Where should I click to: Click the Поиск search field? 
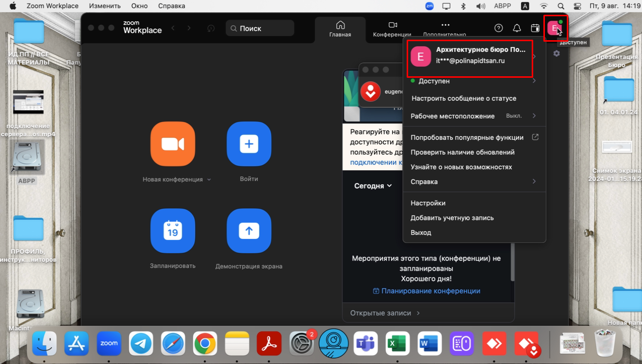click(260, 28)
